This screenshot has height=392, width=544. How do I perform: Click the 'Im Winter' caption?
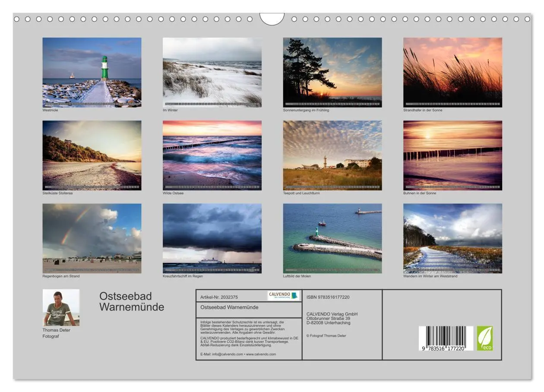pyautogui.click(x=170, y=110)
